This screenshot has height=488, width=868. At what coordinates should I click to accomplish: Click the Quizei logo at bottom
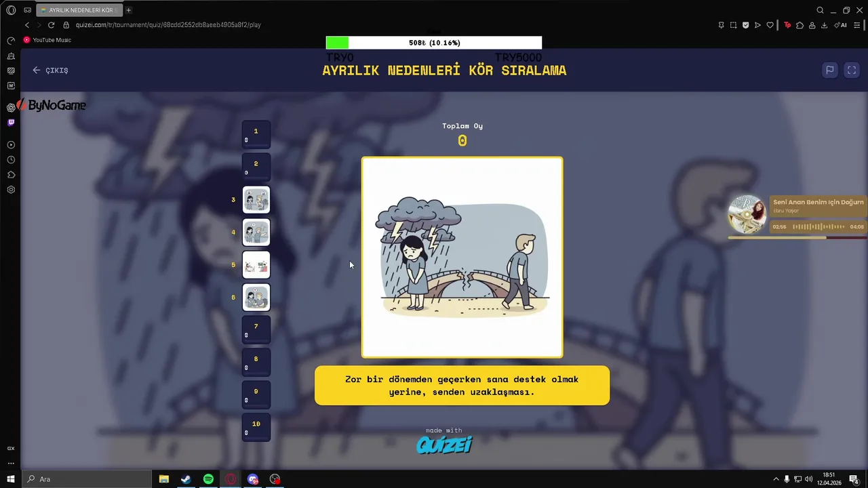pos(444,445)
